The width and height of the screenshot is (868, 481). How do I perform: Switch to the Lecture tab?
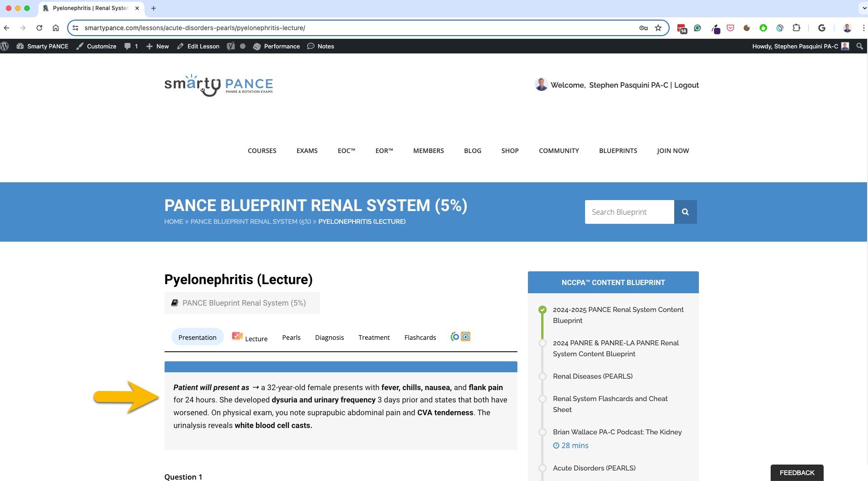[250, 337]
